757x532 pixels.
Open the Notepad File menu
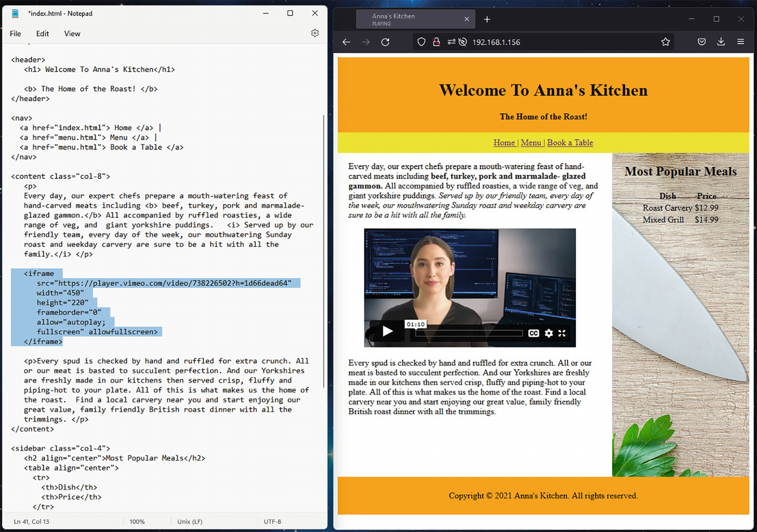15,34
